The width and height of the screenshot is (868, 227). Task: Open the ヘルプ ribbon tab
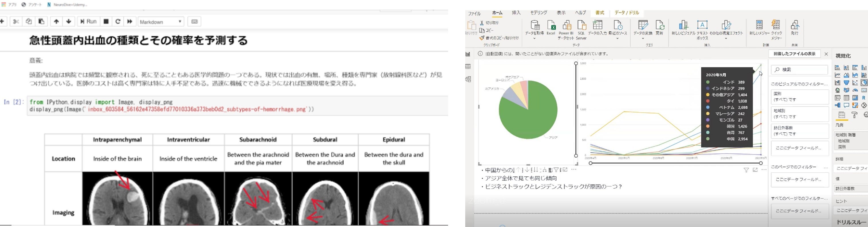(x=580, y=13)
